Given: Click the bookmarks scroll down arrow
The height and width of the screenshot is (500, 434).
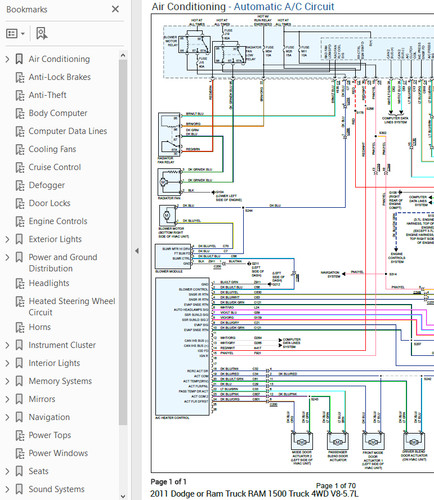Looking at the screenshot, I should pos(123,496).
